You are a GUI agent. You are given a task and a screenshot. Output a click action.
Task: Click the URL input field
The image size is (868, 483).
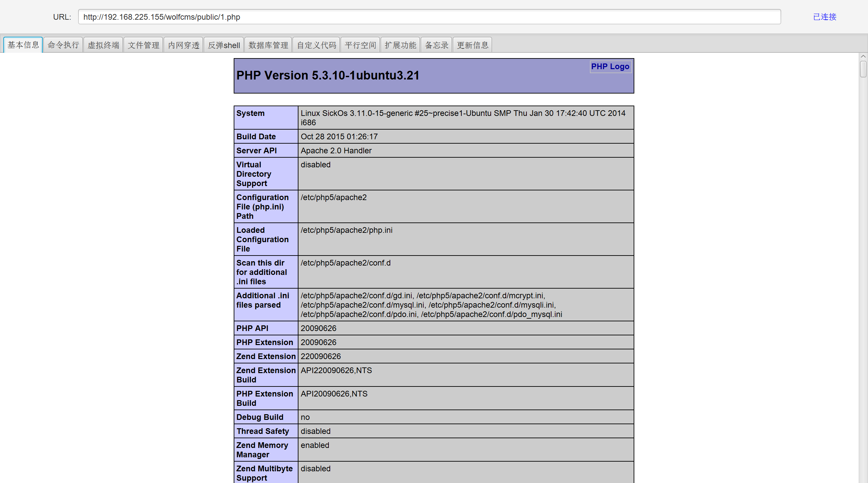[429, 17]
